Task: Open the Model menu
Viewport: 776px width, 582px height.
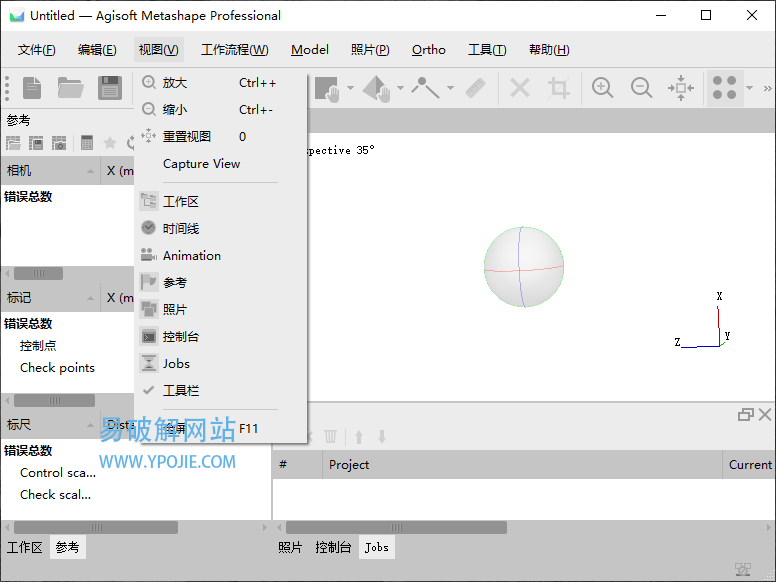Action: [310, 50]
